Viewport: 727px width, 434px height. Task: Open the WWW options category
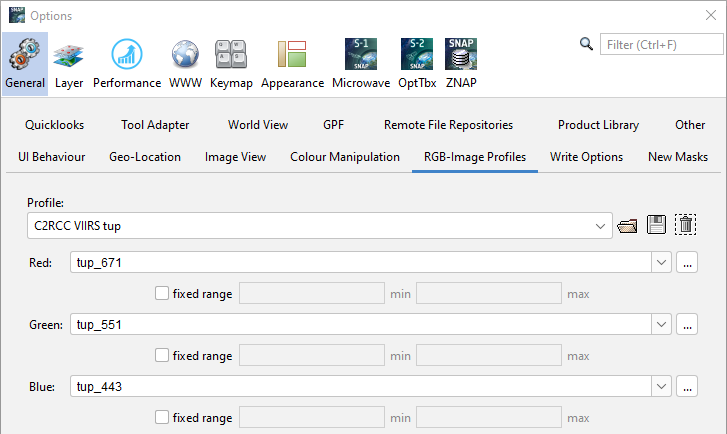185,64
